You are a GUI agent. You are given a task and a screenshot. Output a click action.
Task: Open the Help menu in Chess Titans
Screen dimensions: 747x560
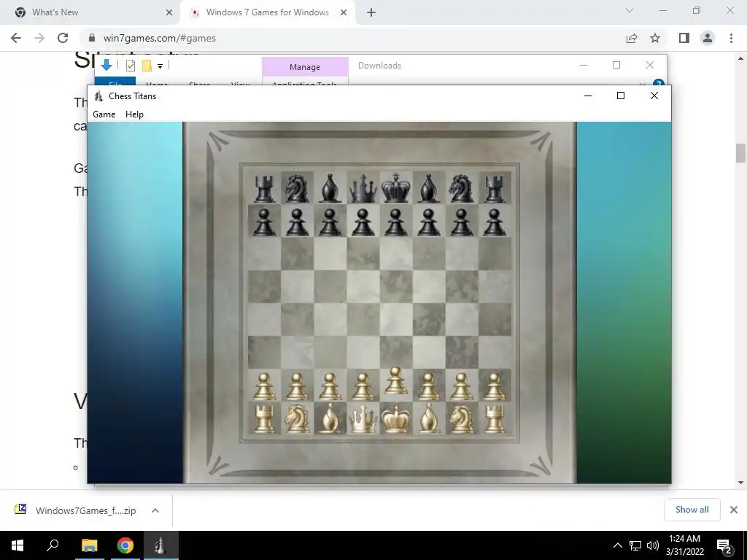pyautogui.click(x=134, y=114)
